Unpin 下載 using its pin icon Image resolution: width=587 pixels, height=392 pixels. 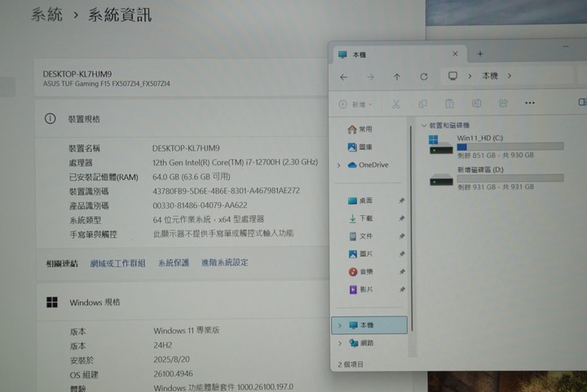(x=402, y=218)
